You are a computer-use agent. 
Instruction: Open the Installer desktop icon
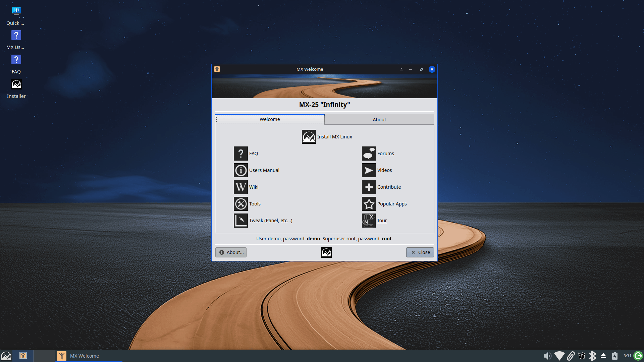[16, 84]
